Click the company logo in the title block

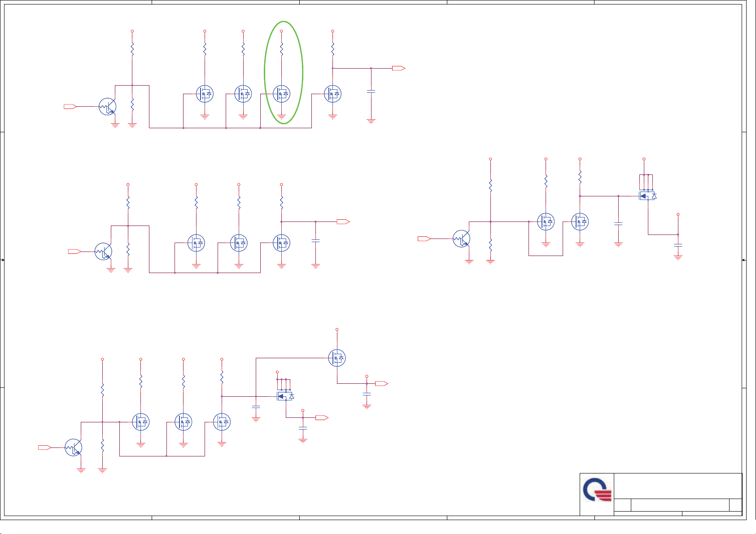[x=597, y=491]
